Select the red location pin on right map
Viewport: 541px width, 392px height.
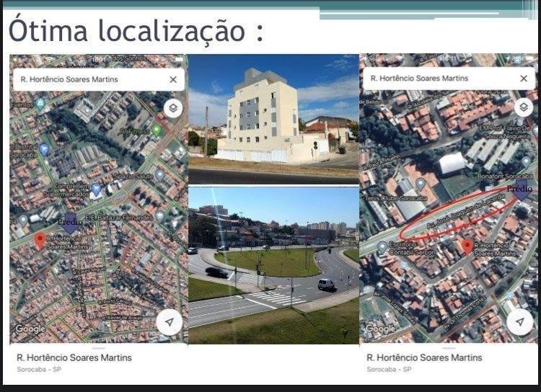click(467, 246)
